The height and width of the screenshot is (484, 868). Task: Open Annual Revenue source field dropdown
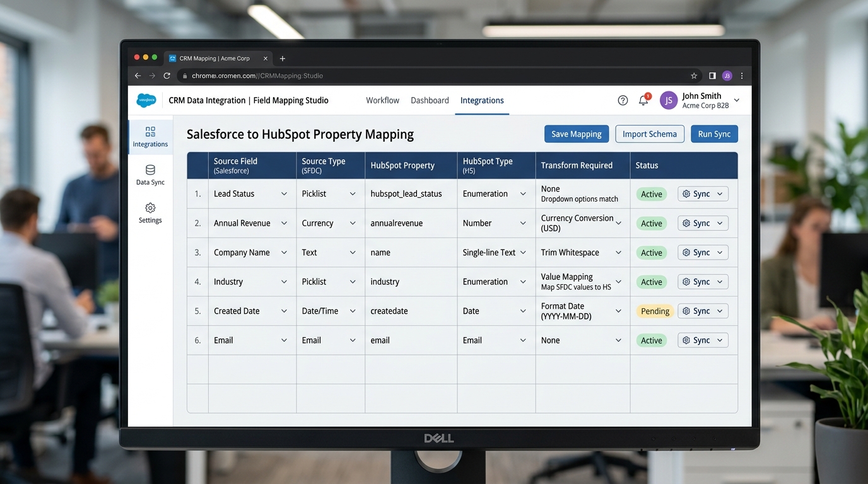284,223
